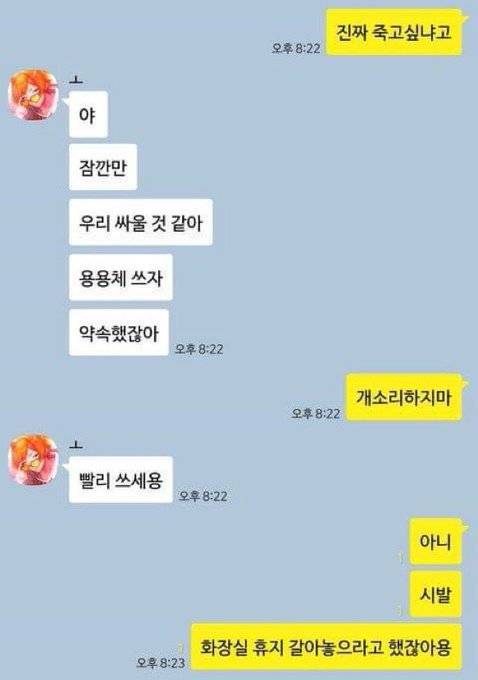Tap the '오후 8:23' timestamp
This screenshot has width=478, height=680.
pos(160,663)
